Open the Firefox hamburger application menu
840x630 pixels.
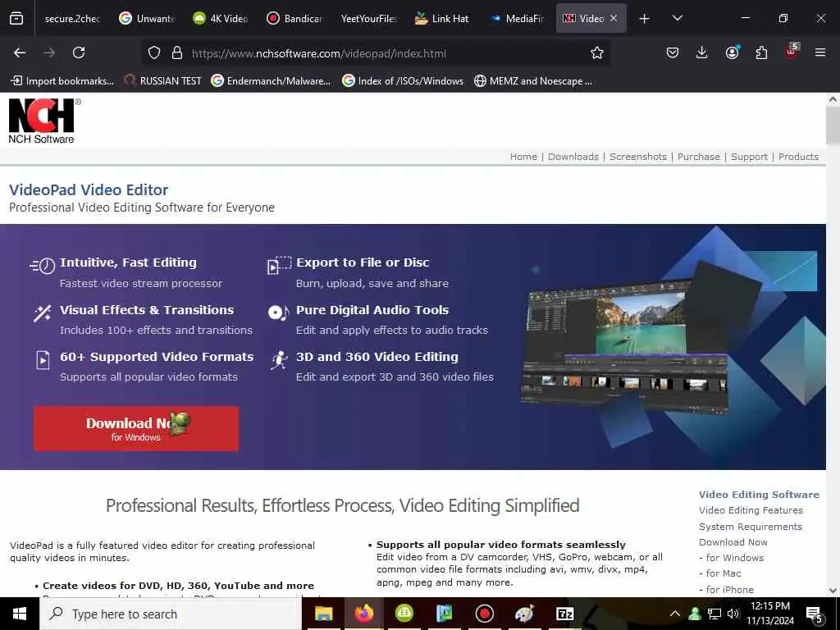[820, 52]
